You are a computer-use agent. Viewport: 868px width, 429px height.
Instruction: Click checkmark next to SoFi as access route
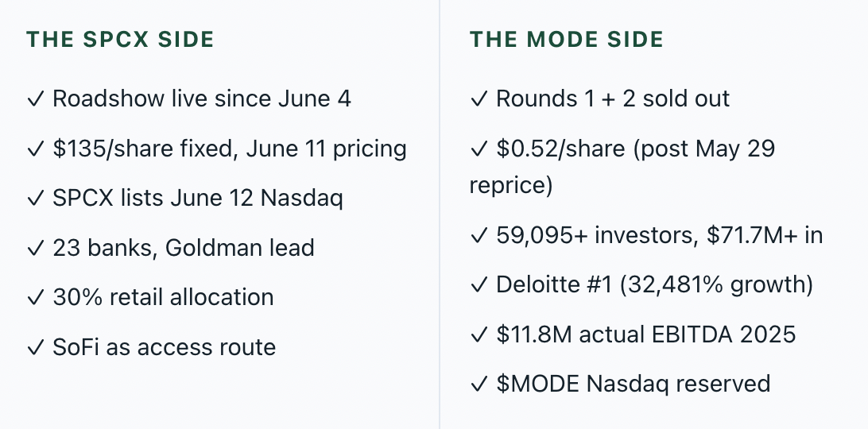tap(36, 347)
